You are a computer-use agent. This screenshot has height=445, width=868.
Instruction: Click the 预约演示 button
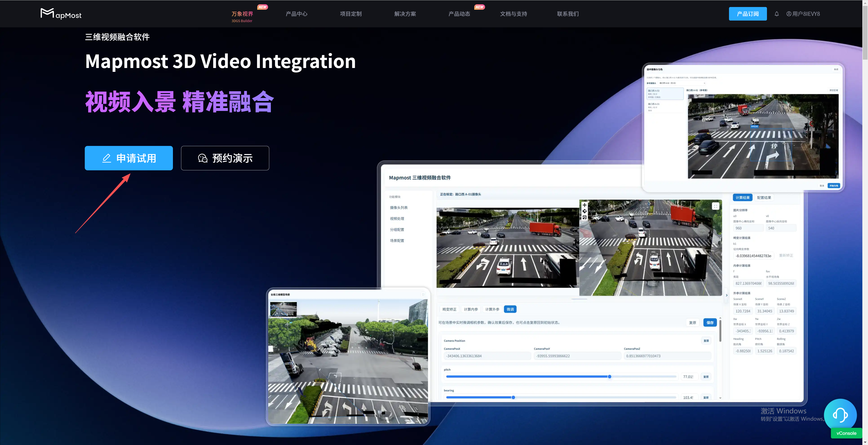(225, 158)
